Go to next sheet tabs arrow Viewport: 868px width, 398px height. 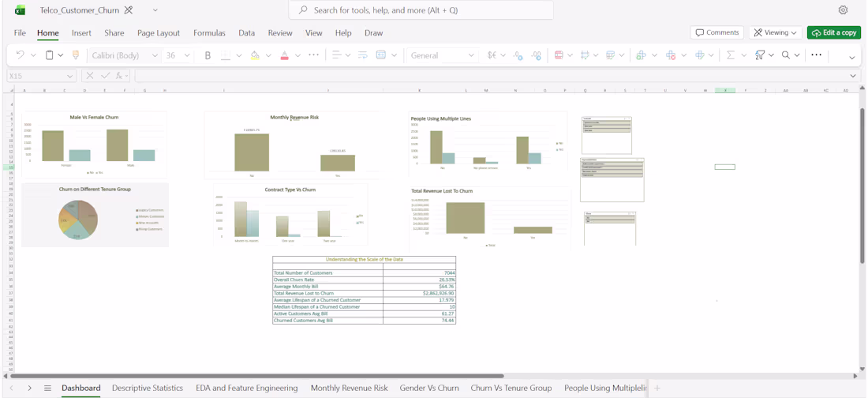click(x=29, y=388)
